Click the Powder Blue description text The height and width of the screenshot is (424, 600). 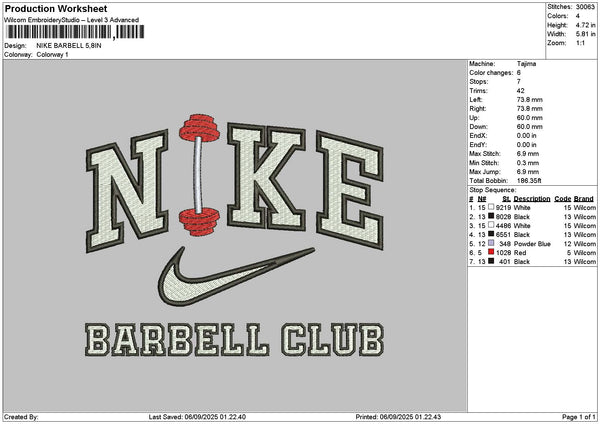point(532,244)
